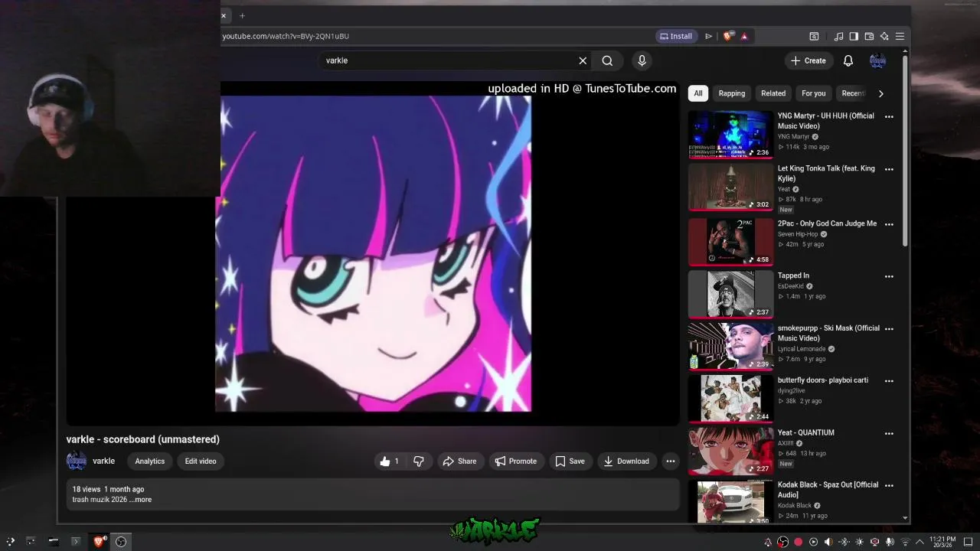Open options menu for Yeat - QUANTIUM

889,433
